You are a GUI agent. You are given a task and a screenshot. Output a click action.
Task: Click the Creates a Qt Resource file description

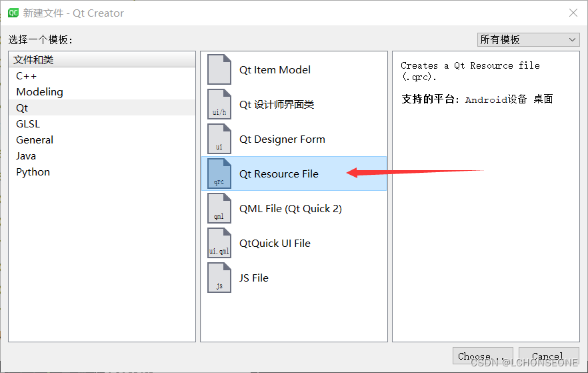point(470,71)
